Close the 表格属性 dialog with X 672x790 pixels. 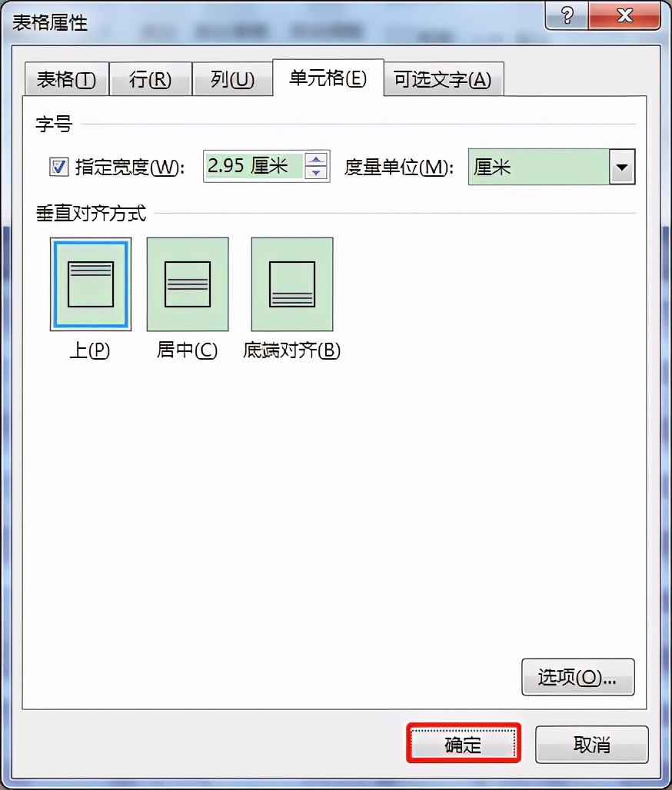tap(624, 15)
